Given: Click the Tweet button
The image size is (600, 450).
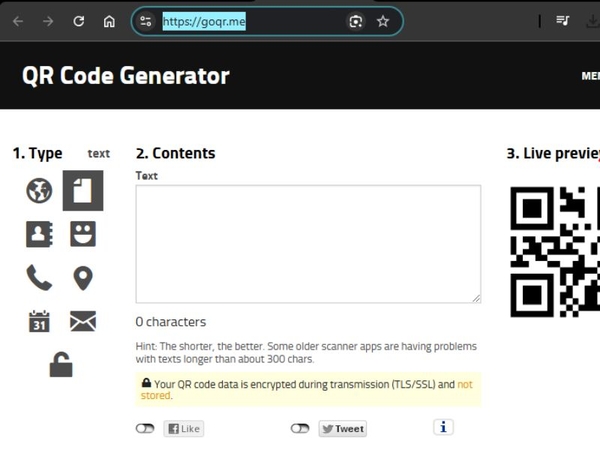Looking at the screenshot, I should pyautogui.click(x=343, y=429).
